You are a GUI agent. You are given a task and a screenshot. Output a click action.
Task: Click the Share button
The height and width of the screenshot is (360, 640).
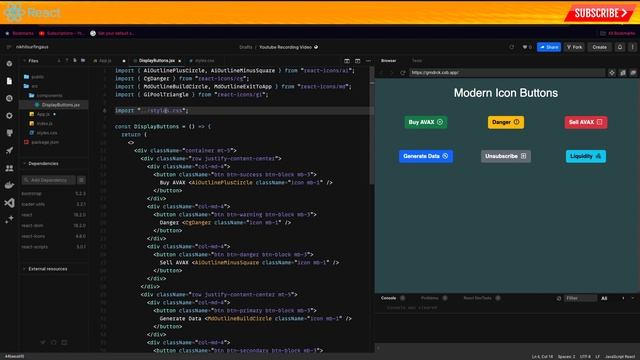(549, 47)
